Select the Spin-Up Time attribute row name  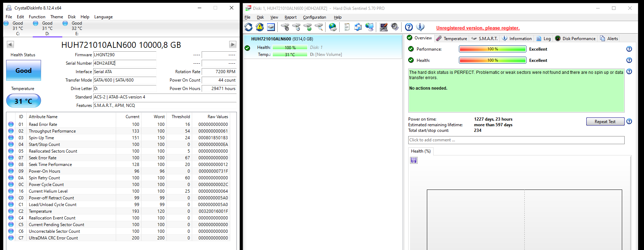41,138
